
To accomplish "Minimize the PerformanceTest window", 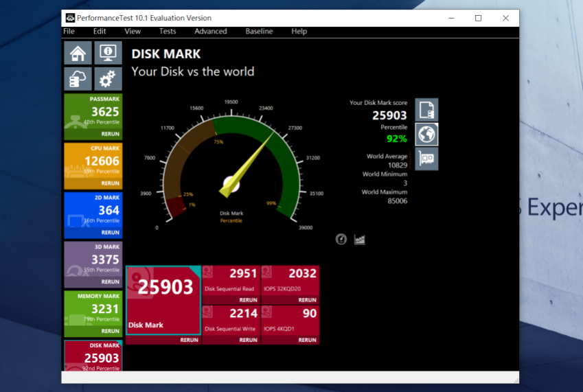I will point(451,18).
